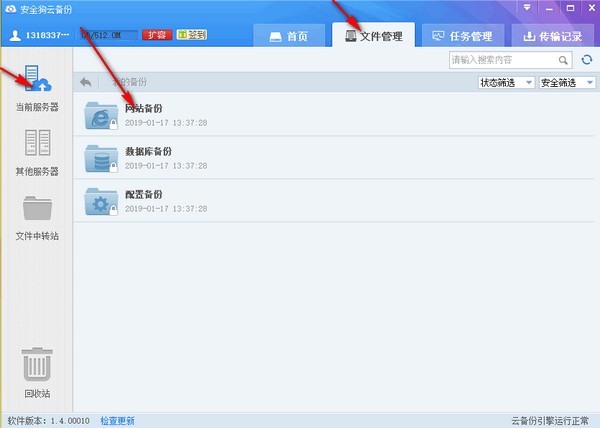Image resolution: width=600 pixels, height=428 pixels.
Task: Click the 当前服务器 label
Action: (37, 107)
